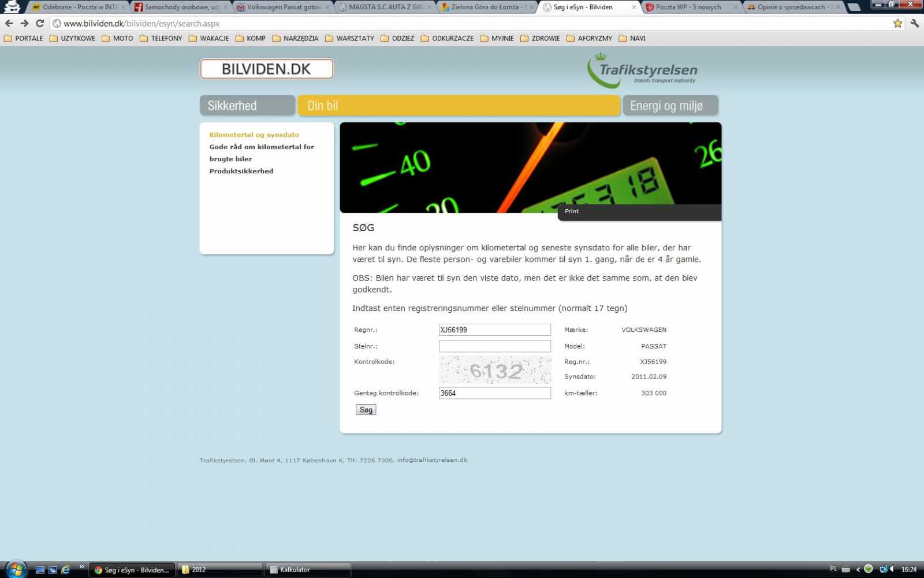This screenshot has width=924, height=578.
Task: Focus the Regnr. input field
Action: [495, 330]
